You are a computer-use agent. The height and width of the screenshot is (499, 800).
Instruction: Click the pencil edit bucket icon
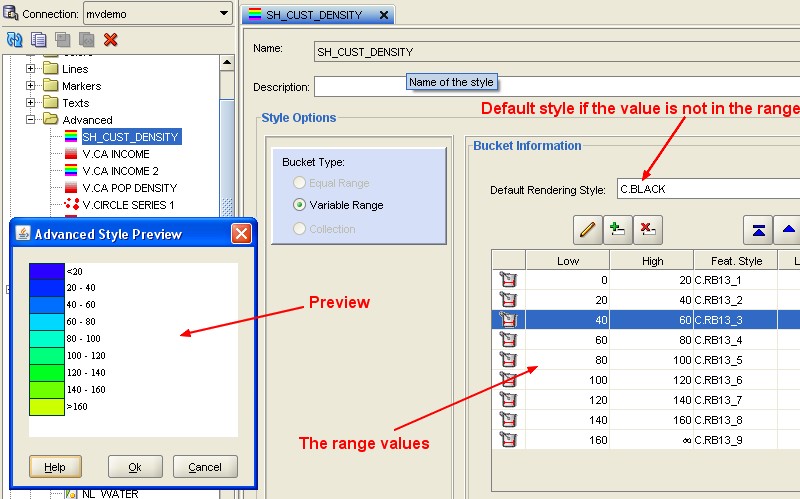click(587, 230)
